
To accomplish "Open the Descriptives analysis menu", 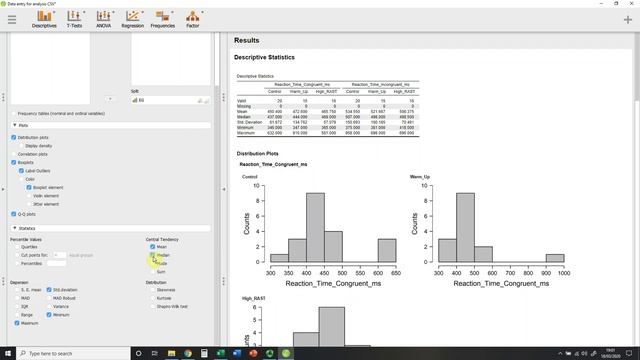I will (44, 19).
